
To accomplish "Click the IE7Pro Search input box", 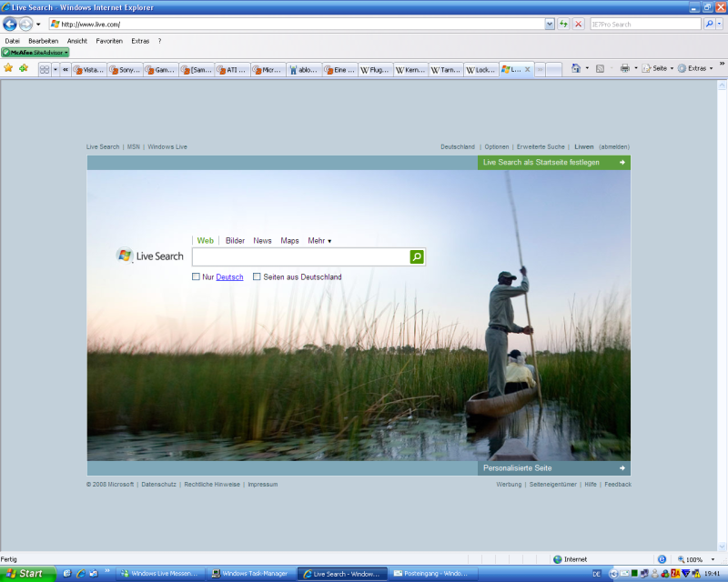I will pos(645,25).
